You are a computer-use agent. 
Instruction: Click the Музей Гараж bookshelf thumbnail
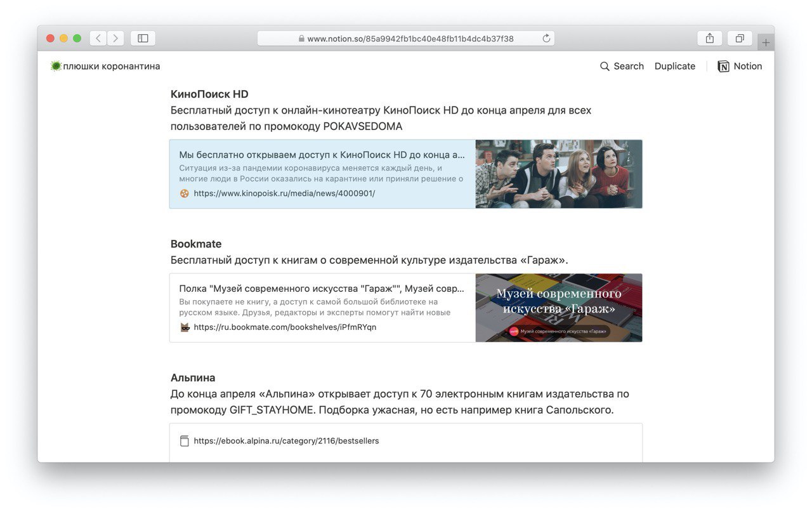559,308
